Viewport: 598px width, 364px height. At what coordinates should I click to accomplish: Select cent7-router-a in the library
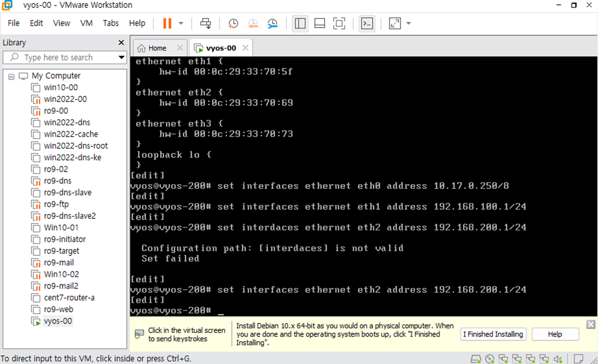(69, 297)
